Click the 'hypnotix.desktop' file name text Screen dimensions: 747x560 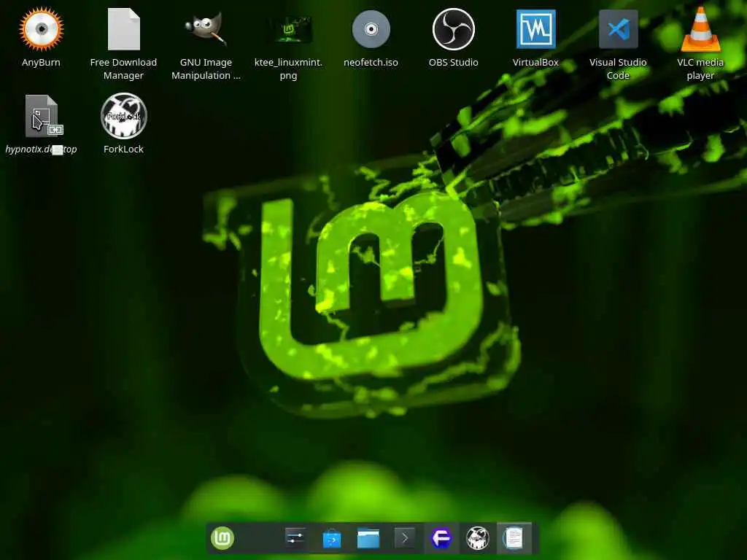[41, 149]
